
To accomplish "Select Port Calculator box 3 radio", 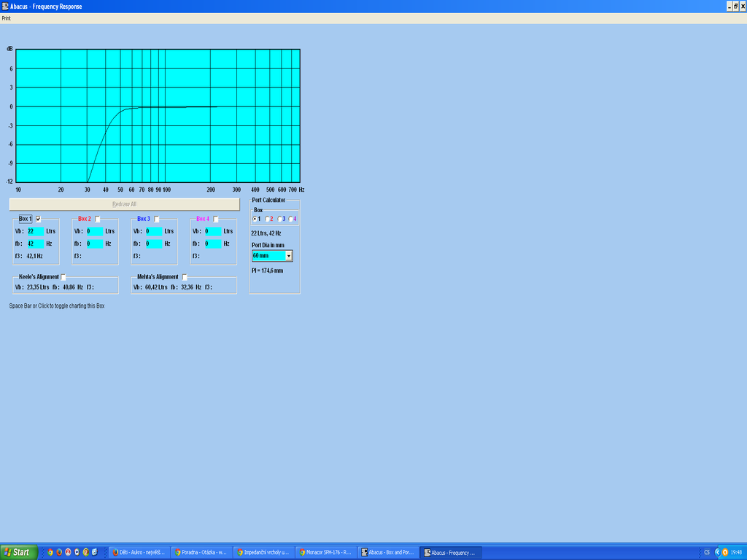I will tap(279, 219).
